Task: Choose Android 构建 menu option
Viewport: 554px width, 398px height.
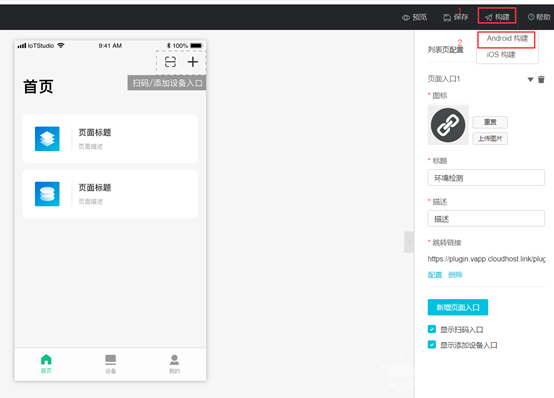Action: coord(507,38)
